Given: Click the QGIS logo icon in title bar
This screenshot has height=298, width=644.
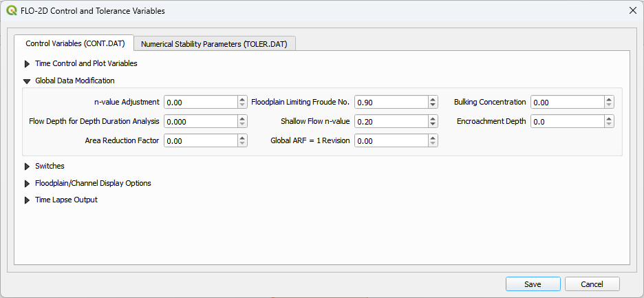Looking at the screenshot, I should click(x=11, y=11).
